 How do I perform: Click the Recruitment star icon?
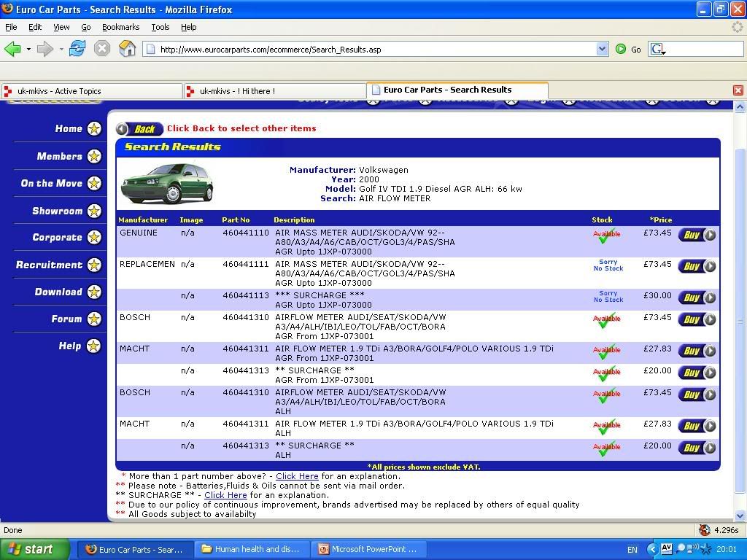94,265
